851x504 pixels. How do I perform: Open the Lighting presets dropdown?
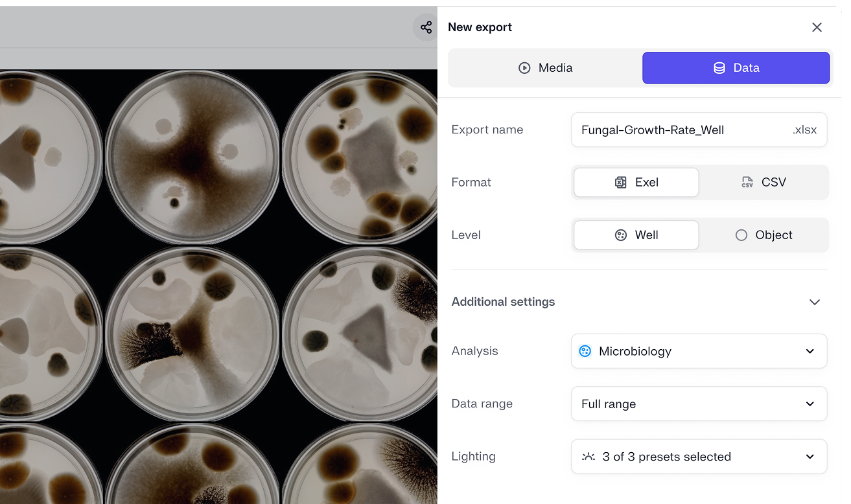(699, 456)
